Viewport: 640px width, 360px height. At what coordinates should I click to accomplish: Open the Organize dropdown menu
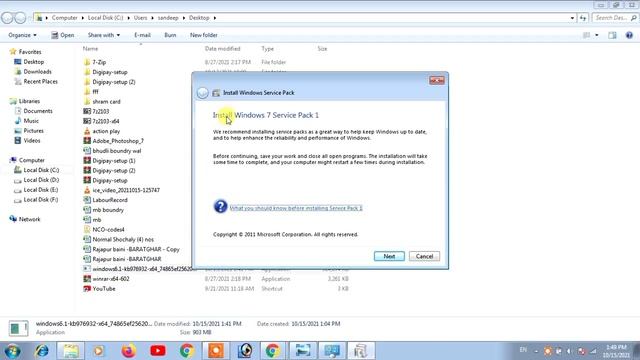[x=22, y=35]
